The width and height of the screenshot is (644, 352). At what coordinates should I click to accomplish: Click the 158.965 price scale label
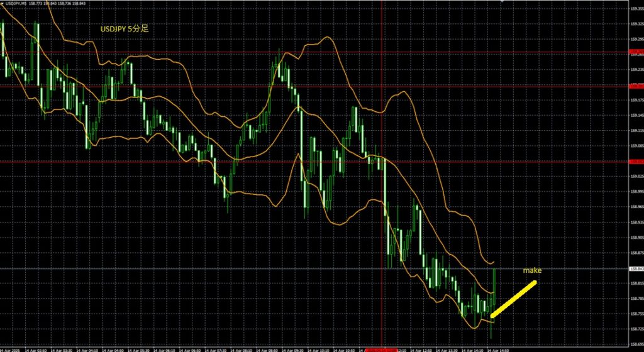coord(636,207)
